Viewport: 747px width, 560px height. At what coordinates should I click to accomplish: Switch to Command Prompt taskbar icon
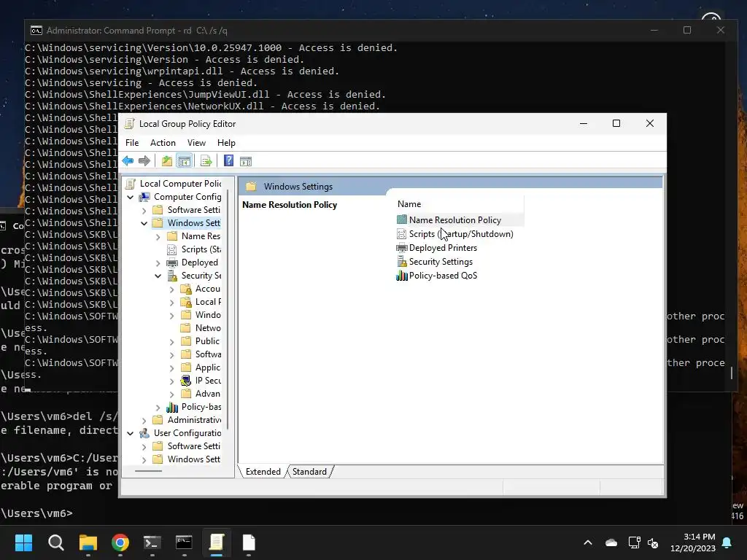(185, 542)
